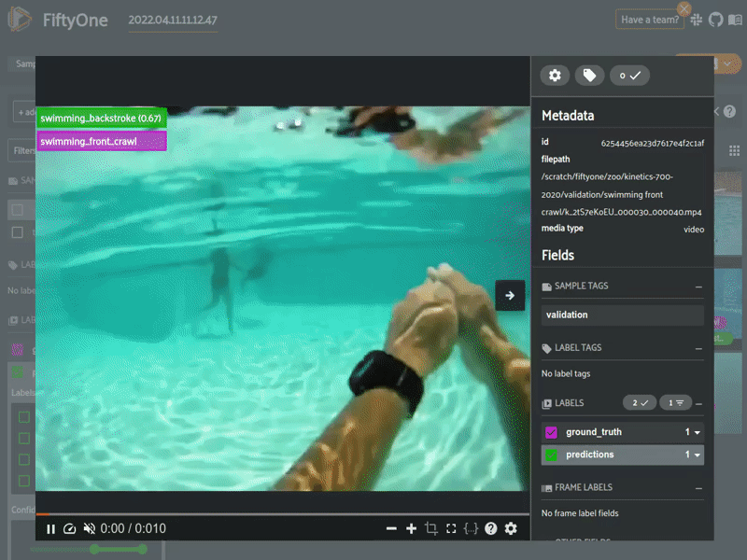
Task: Toggle the ground_truth checkbox
Action: coord(551,432)
